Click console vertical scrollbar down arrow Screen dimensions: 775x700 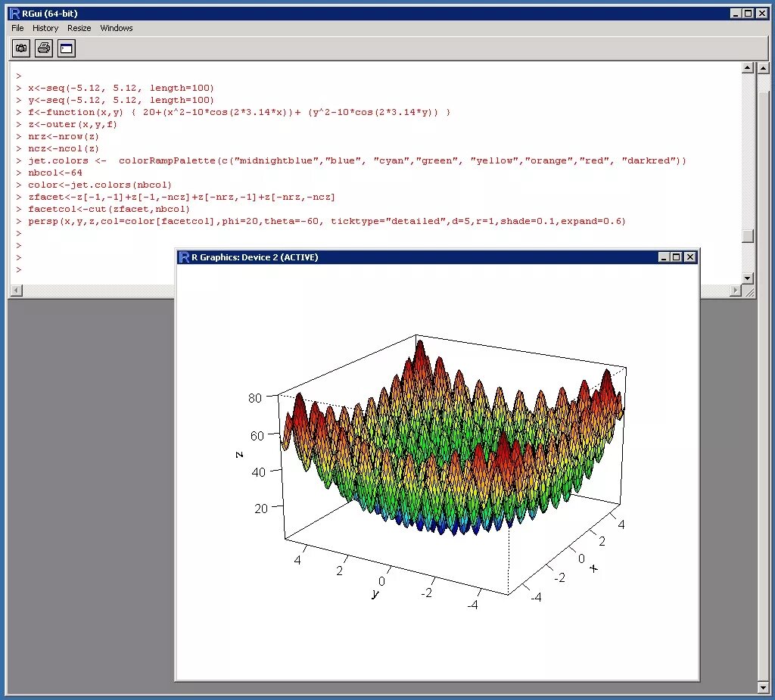[x=748, y=278]
